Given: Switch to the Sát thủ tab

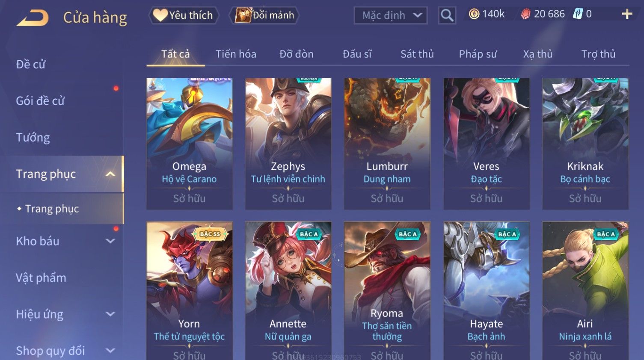Looking at the screenshot, I should pyautogui.click(x=417, y=54).
